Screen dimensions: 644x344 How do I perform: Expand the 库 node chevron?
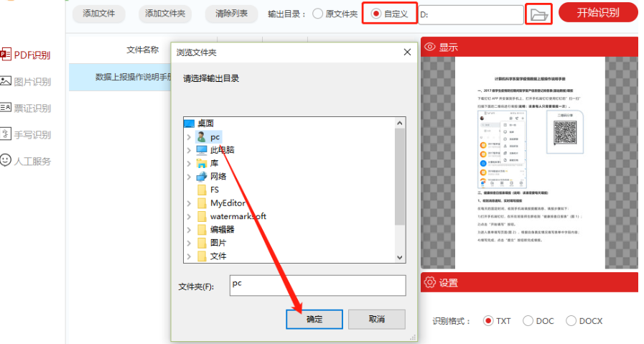[189, 164]
